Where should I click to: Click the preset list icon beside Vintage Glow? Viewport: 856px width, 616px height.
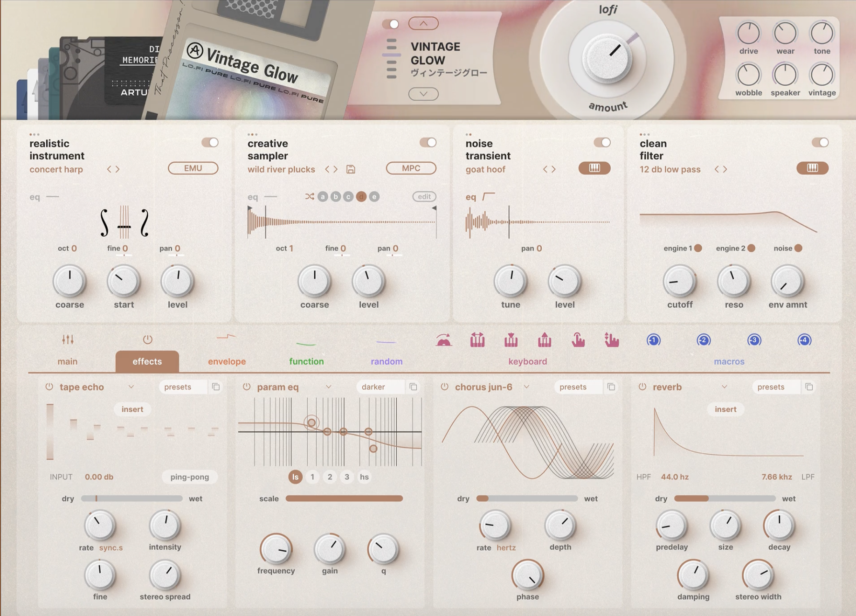click(x=392, y=58)
